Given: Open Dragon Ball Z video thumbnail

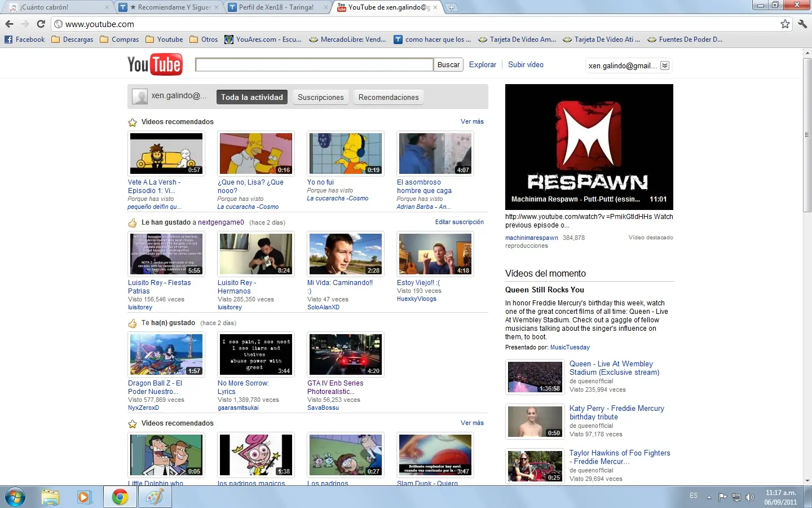Looking at the screenshot, I should pos(166,354).
